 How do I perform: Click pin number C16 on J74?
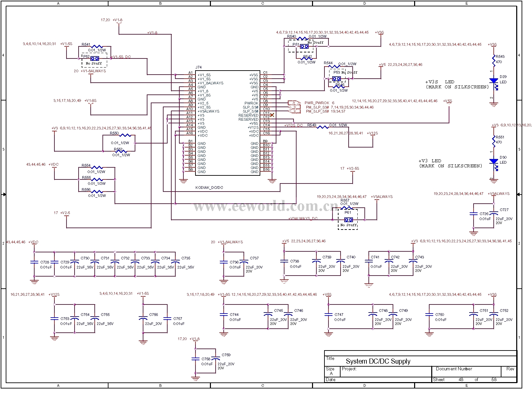point(266,133)
